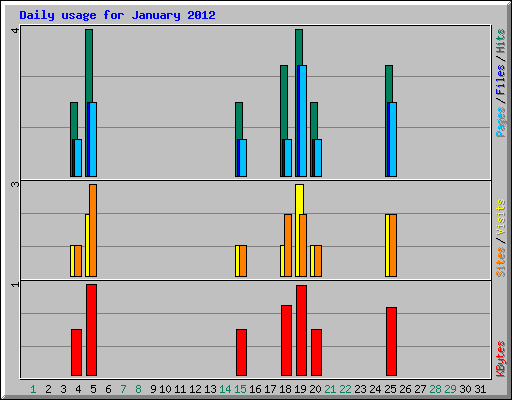Click the blue "Files" legend label
The width and height of the screenshot is (512, 400).
(x=500, y=80)
